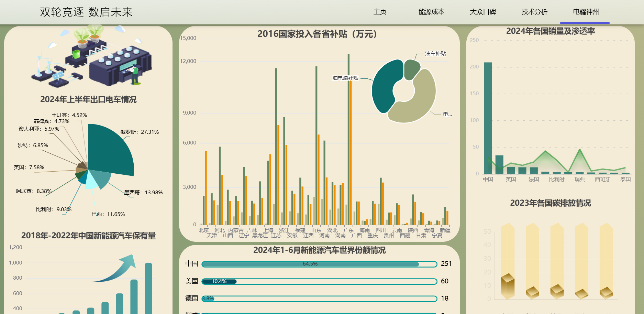
Task: Click the 251 value beside 中国
Action: [x=446, y=264]
